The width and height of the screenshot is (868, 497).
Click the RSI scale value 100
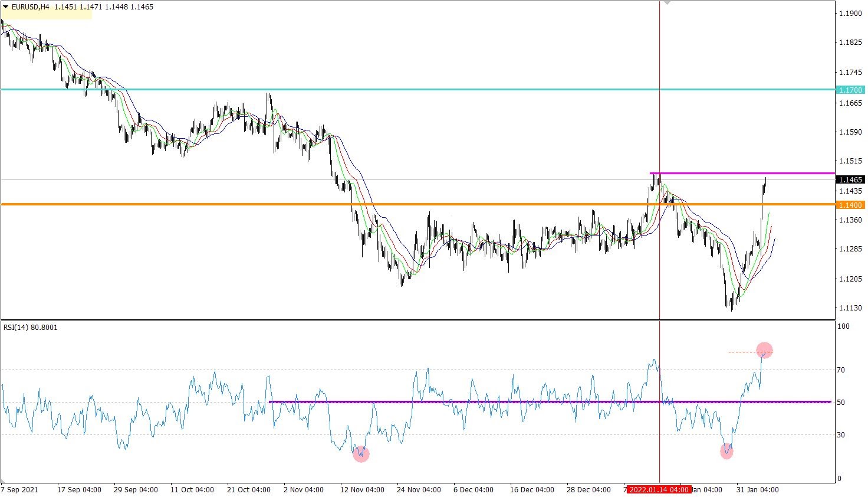click(844, 326)
